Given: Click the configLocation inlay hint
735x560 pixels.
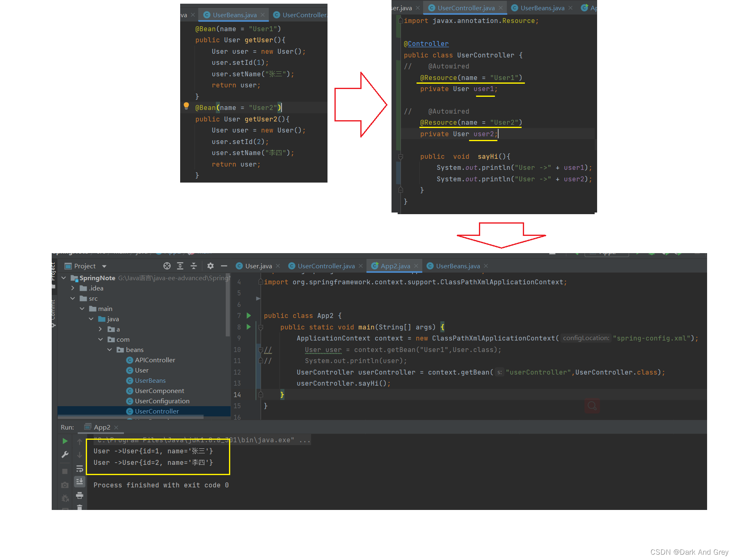Looking at the screenshot, I should pyautogui.click(x=586, y=338).
